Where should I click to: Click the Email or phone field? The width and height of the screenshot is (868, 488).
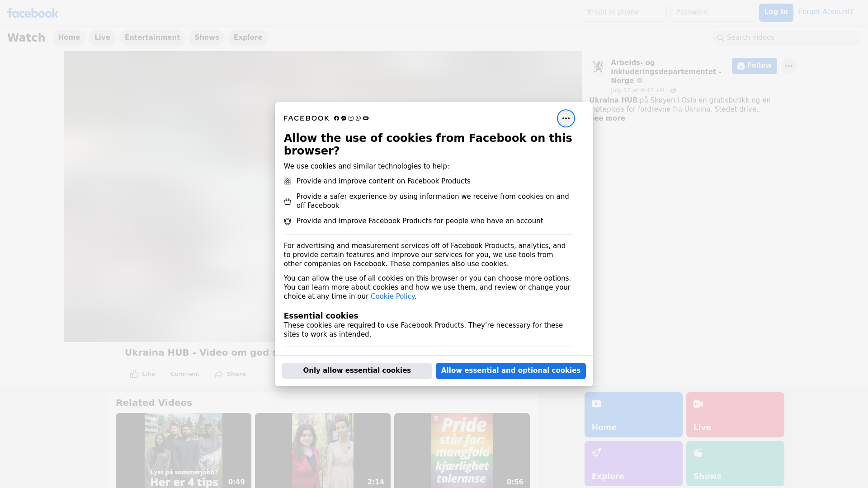click(x=624, y=13)
